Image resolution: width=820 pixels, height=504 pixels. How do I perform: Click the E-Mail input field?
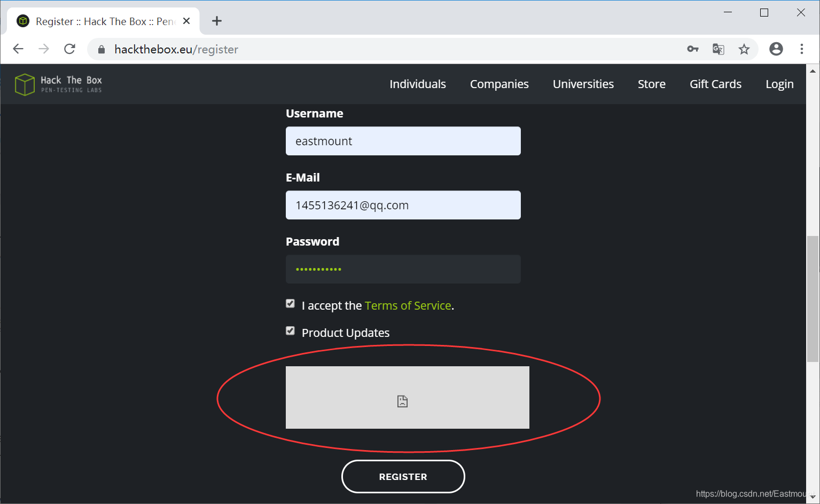tap(403, 205)
